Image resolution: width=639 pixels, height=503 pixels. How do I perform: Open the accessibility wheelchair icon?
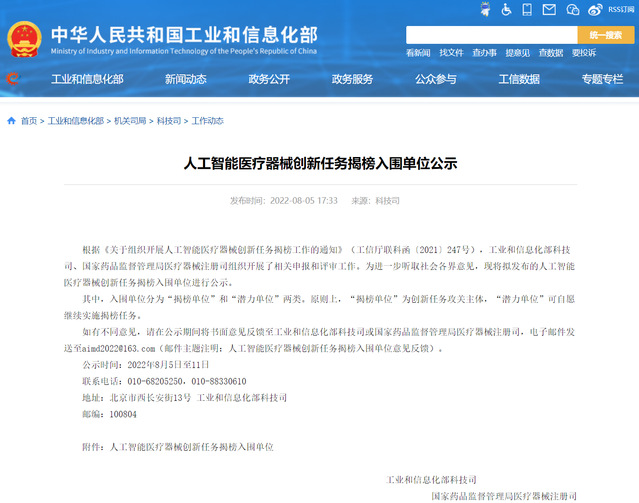click(x=507, y=10)
